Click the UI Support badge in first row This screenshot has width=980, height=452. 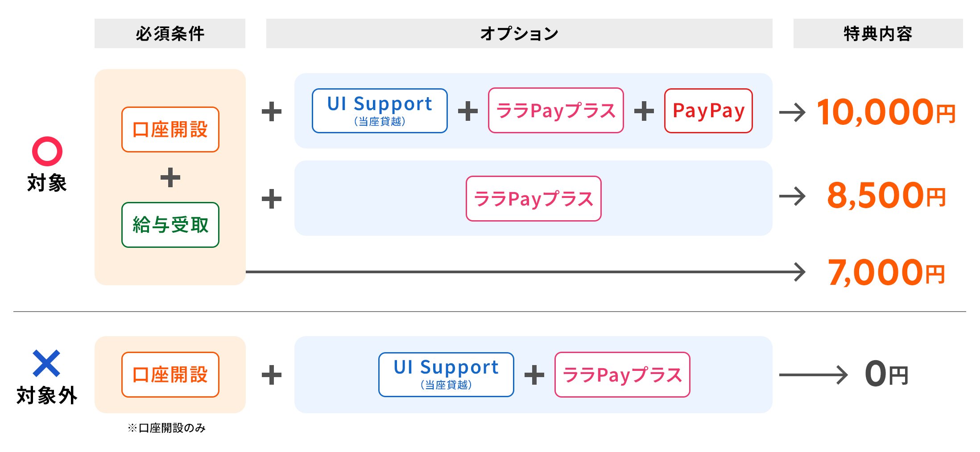380,111
